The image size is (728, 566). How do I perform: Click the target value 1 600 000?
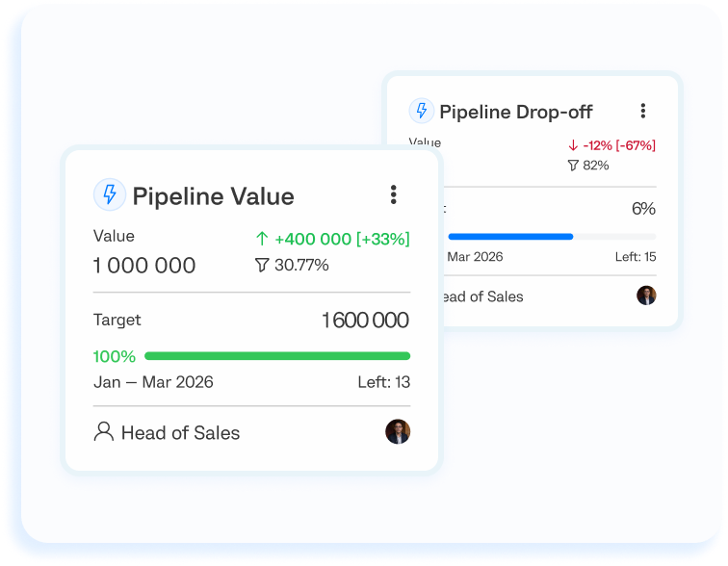[x=365, y=321]
